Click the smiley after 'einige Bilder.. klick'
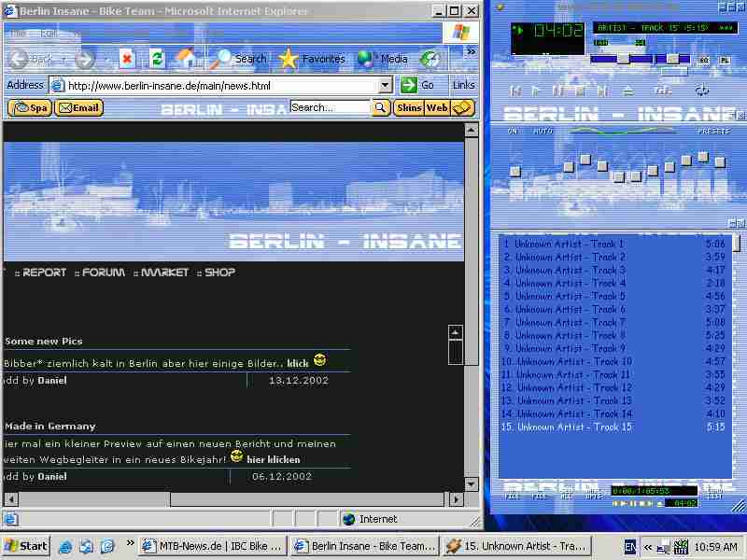 click(x=319, y=359)
